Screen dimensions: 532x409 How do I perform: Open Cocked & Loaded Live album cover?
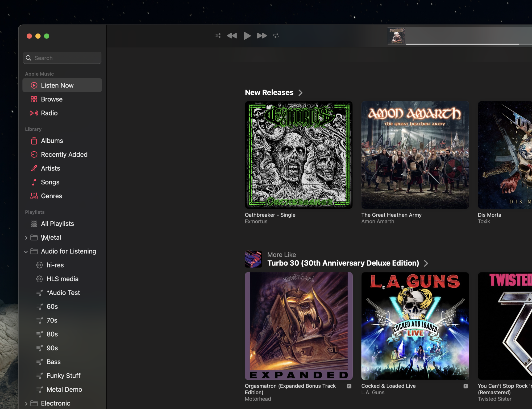(415, 326)
